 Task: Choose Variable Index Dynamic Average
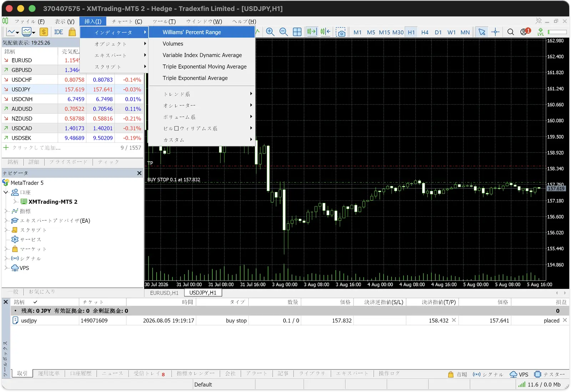(x=202, y=55)
